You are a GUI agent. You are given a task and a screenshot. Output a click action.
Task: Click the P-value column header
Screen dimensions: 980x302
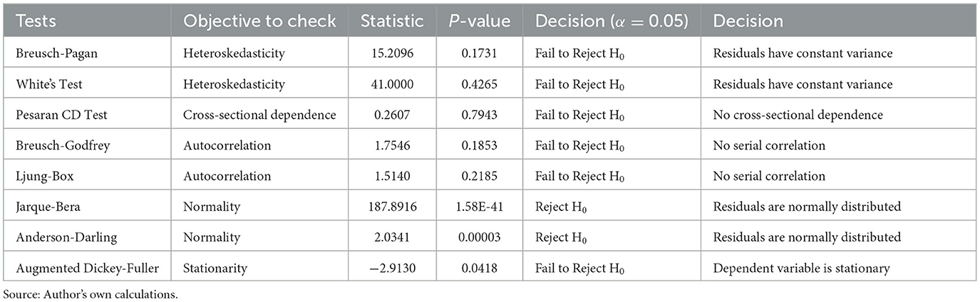tap(479, 21)
